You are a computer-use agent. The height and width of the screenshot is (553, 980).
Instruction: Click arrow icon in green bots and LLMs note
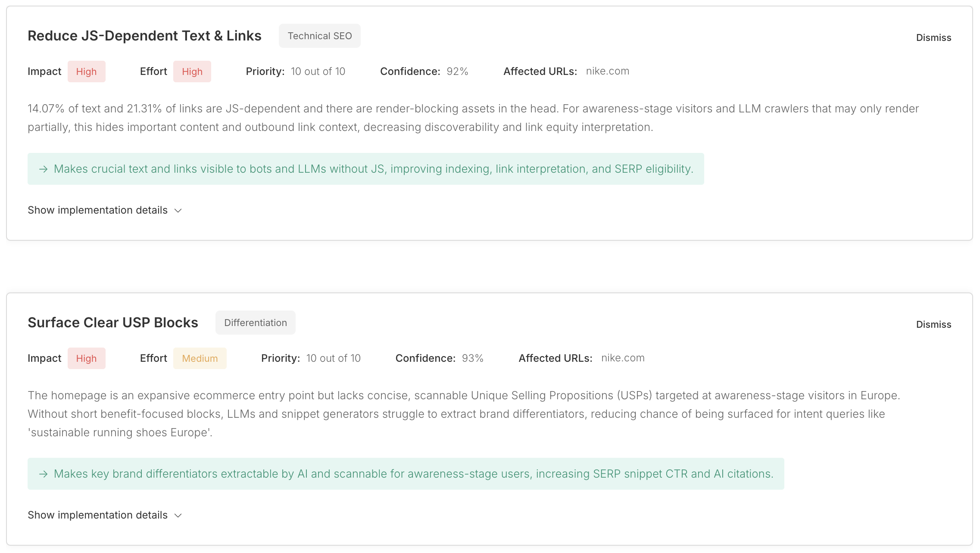(43, 169)
